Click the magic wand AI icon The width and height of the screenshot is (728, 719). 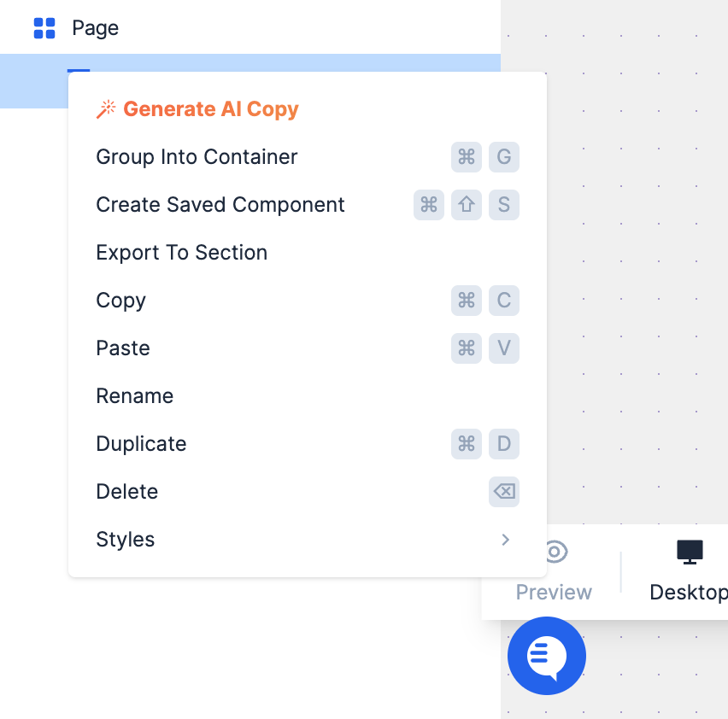coord(106,109)
